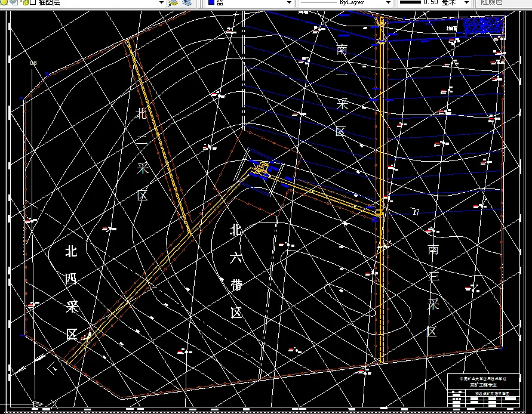Click the 随颜色 plot style box
The image size is (532, 414).
(503, 3)
